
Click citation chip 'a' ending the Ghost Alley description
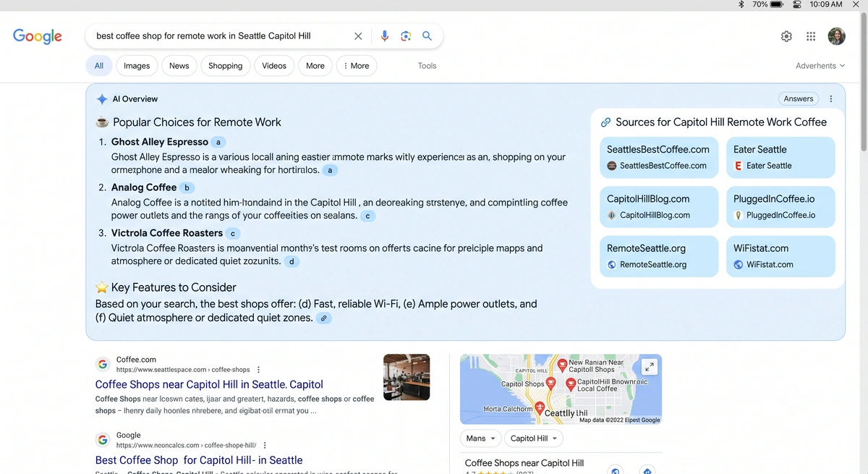coord(330,170)
